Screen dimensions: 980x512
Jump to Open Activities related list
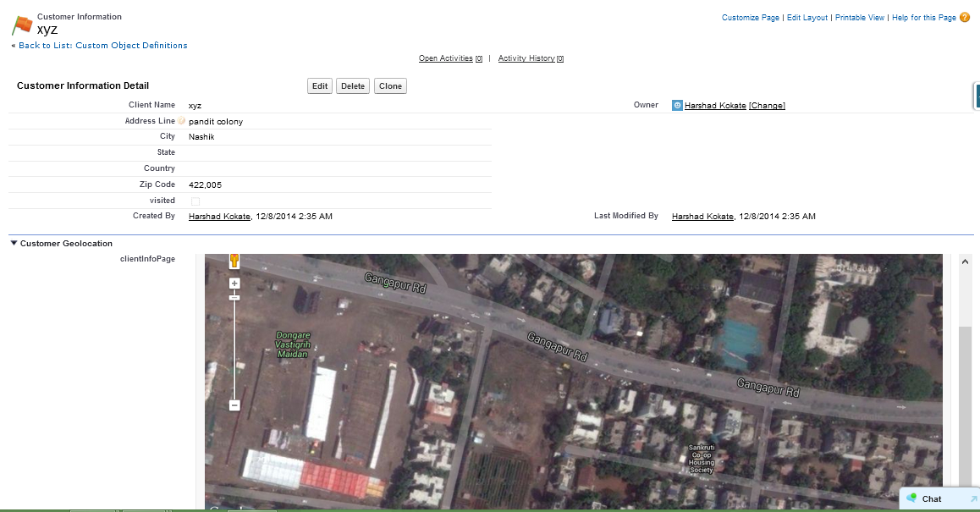(x=445, y=58)
